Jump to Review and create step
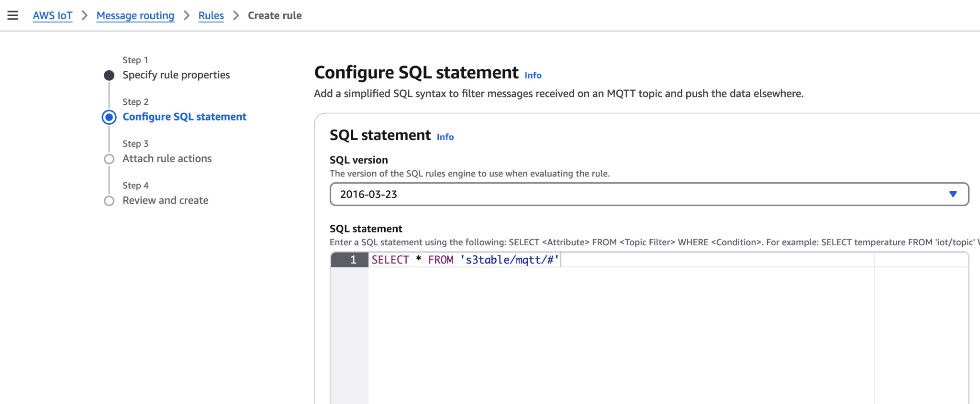Viewport: 980px width, 404px height. coord(165,200)
